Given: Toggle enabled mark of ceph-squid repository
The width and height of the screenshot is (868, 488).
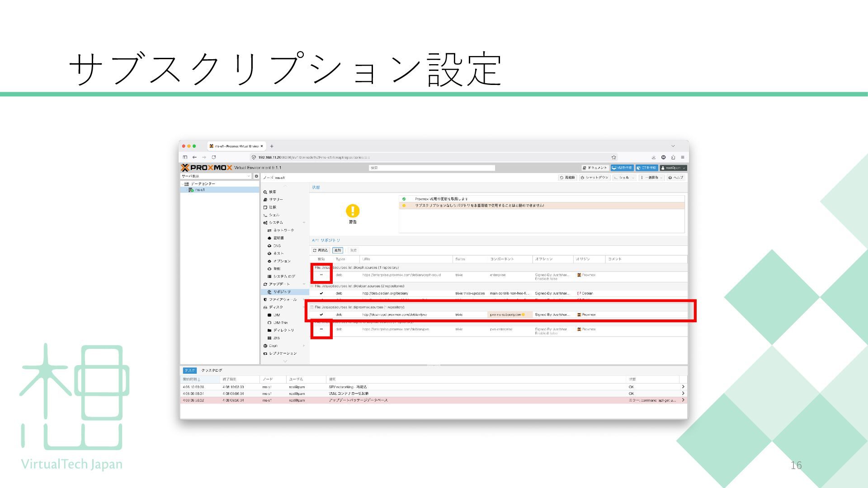Looking at the screenshot, I should tap(321, 275).
